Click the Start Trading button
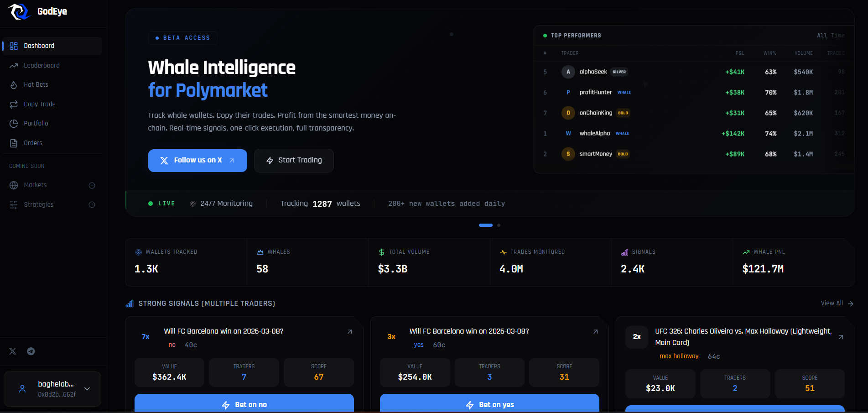Screen dimensions: 868x413 point(294,161)
